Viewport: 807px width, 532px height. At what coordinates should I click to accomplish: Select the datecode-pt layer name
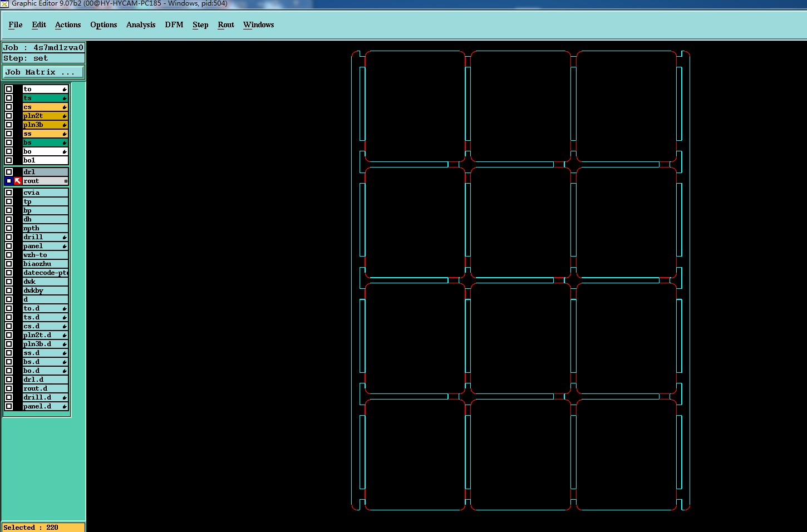[x=45, y=273]
